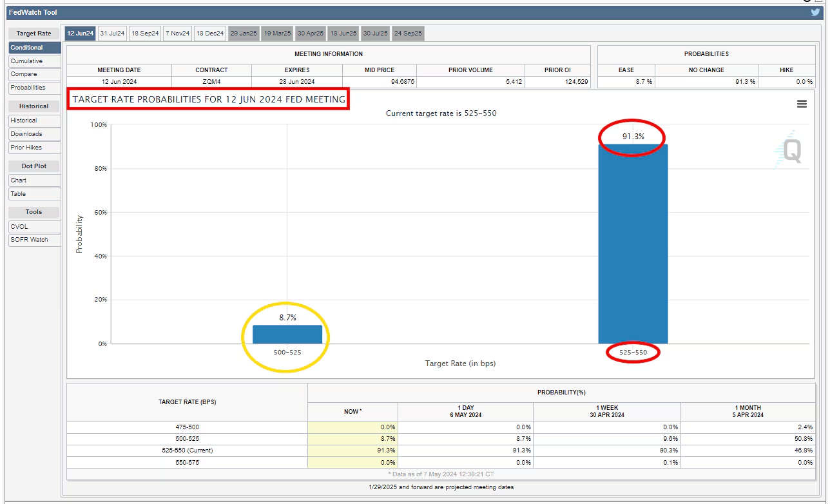
Task: Select Conditional in the Target Rate sidebar
Action: [x=35, y=48]
